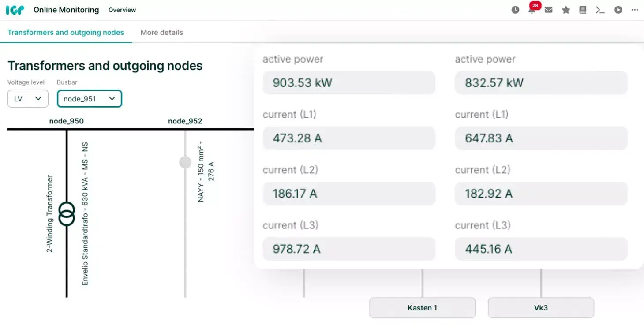644x336 pixels.
Task: Switch to the More details tab
Action: tap(161, 32)
